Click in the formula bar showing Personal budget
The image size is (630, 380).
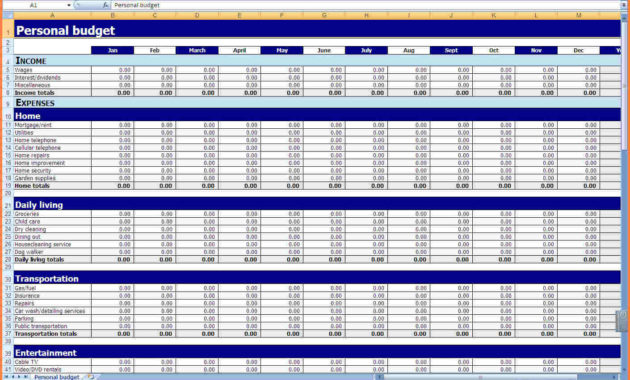366,5
